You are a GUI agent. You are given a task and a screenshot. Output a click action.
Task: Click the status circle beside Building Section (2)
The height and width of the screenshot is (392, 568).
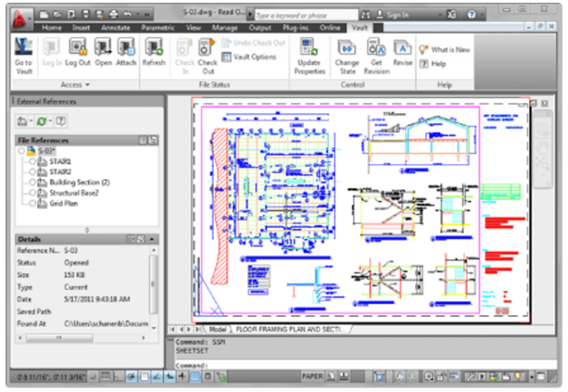33,182
